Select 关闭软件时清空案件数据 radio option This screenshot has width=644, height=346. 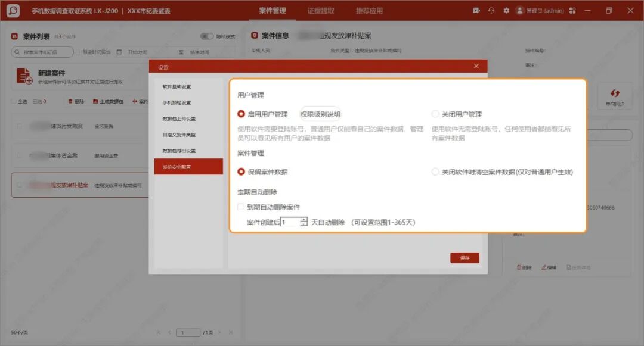435,172
